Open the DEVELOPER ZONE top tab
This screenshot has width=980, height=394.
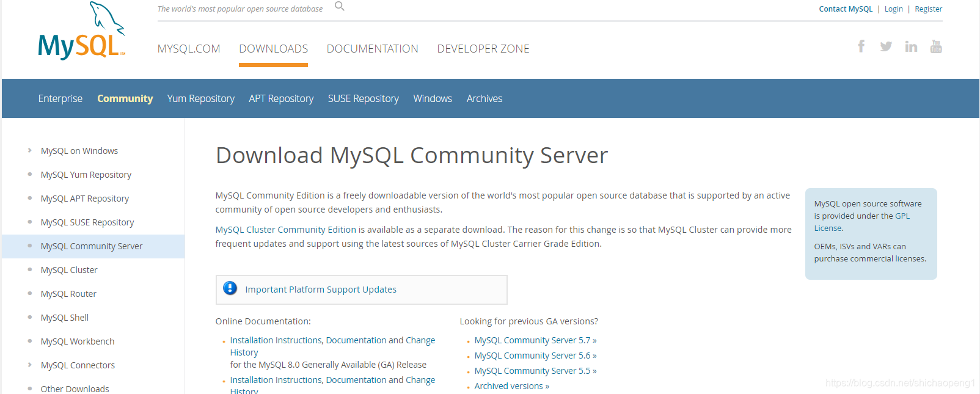click(x=483, y=49)
